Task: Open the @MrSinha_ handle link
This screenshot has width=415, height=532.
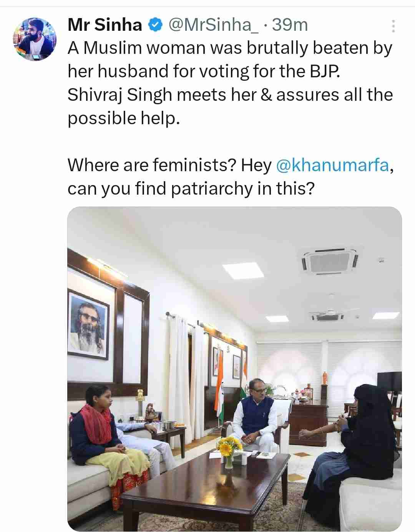Action: (213, 25)
